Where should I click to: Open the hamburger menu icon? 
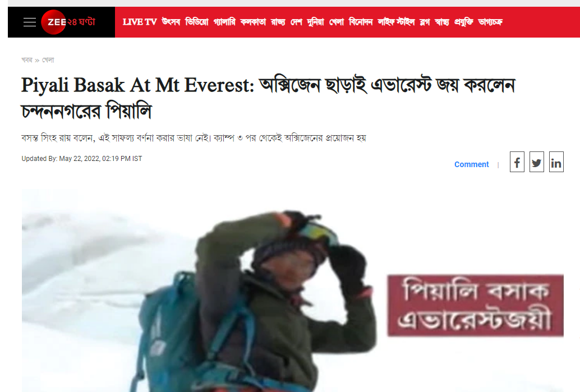tap(30, 22)
